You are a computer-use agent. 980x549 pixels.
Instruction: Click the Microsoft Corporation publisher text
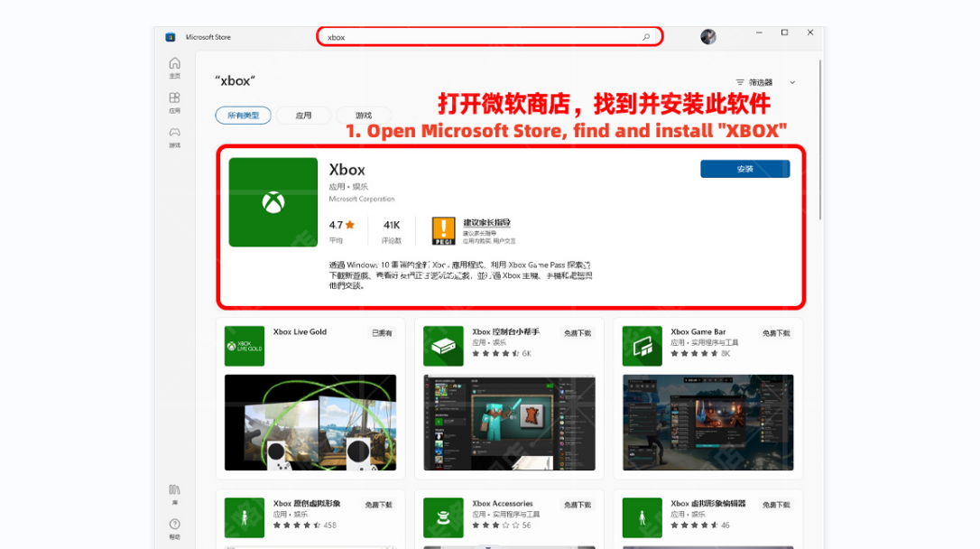[x=362, y=199]
